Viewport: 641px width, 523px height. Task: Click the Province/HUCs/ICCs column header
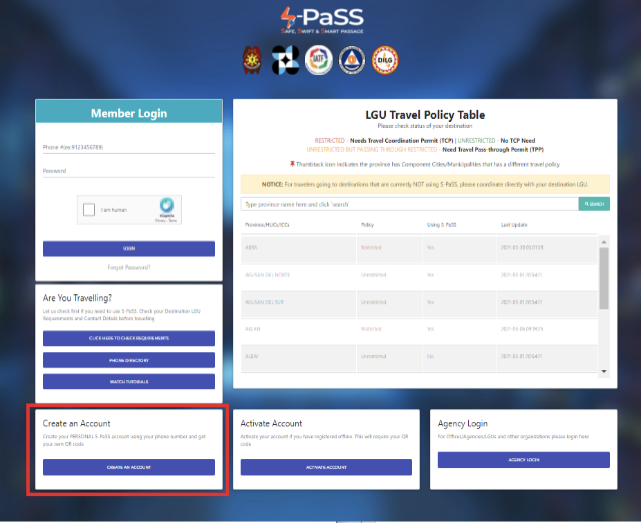267,225
